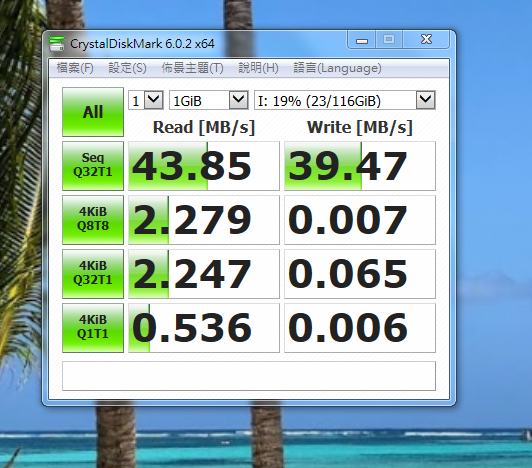532x468 pixels.
Task: Open the 語言(Language) menu
Action: coord(337,68)
